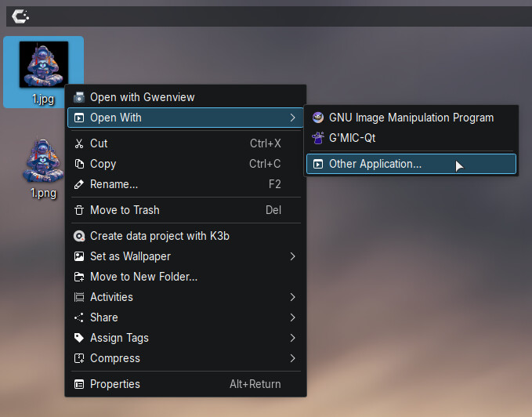Select Move to New Folder entry

pyautogui.click(x=143, y=277)
